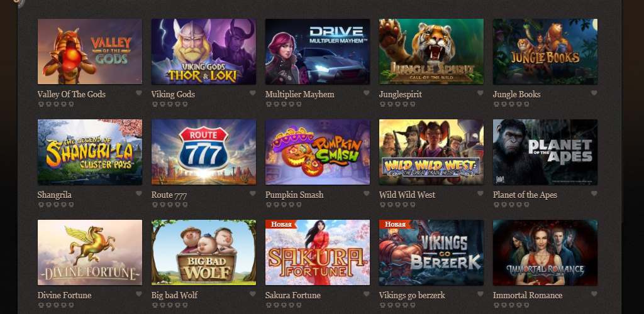Screen dimensions: 644x314
Task: Favorite Shangrila using its heart icon
Action: (139, 193)
